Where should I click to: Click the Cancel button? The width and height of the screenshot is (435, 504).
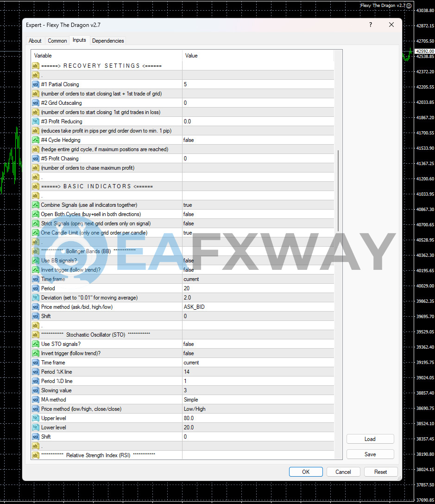coord(343,472)
